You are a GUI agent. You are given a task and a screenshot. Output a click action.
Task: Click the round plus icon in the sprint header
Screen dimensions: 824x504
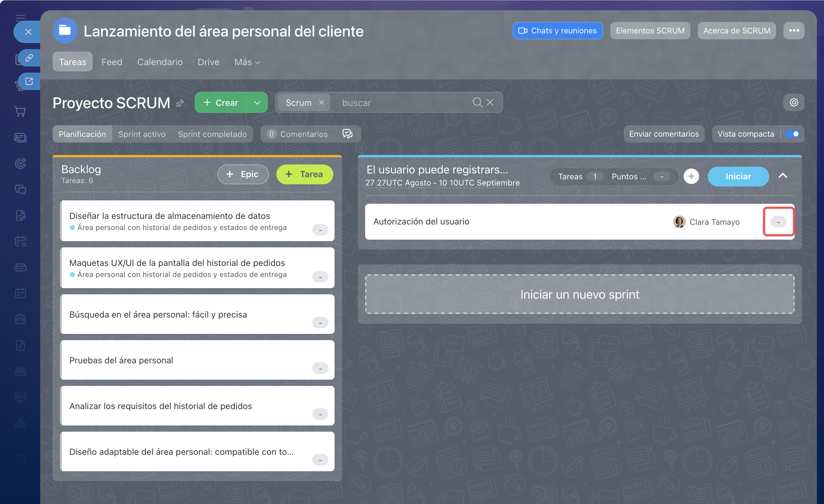pos(691,176)
